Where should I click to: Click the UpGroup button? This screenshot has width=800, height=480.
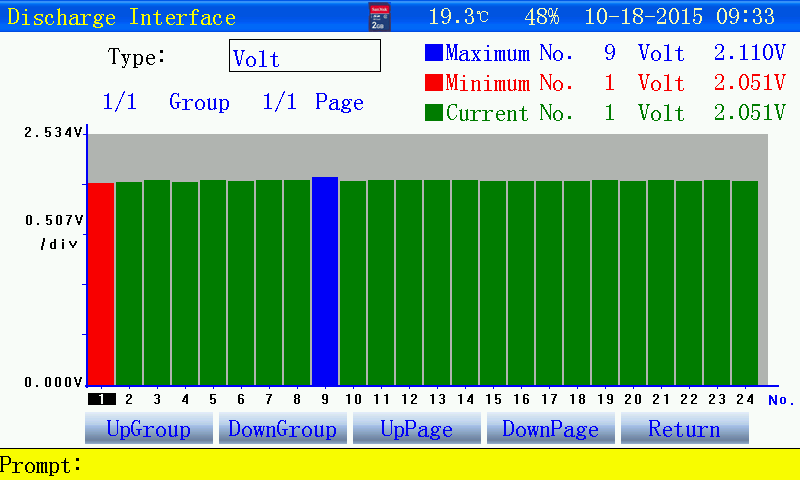pyautogui.click(x=148, y=428)
